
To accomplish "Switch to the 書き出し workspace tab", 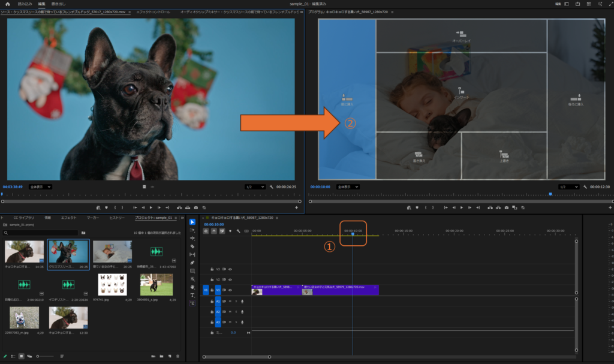I will [59, 4].
